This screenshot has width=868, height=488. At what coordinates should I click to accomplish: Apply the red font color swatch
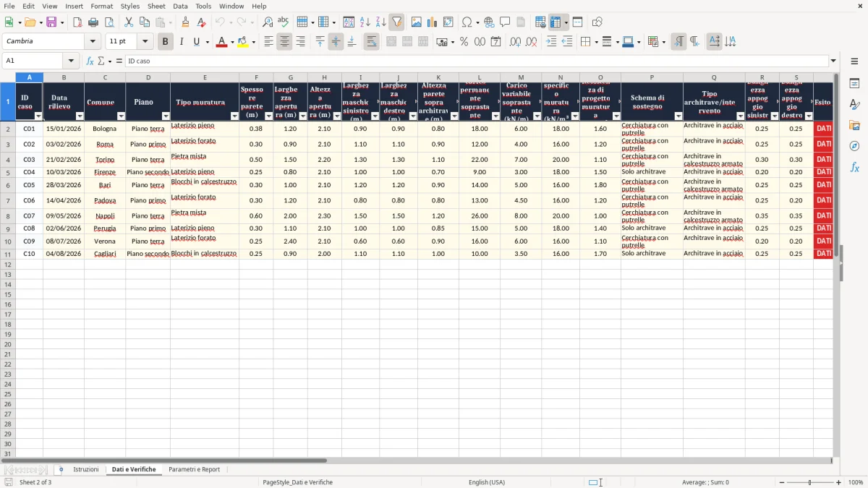(x=221, y=42)
